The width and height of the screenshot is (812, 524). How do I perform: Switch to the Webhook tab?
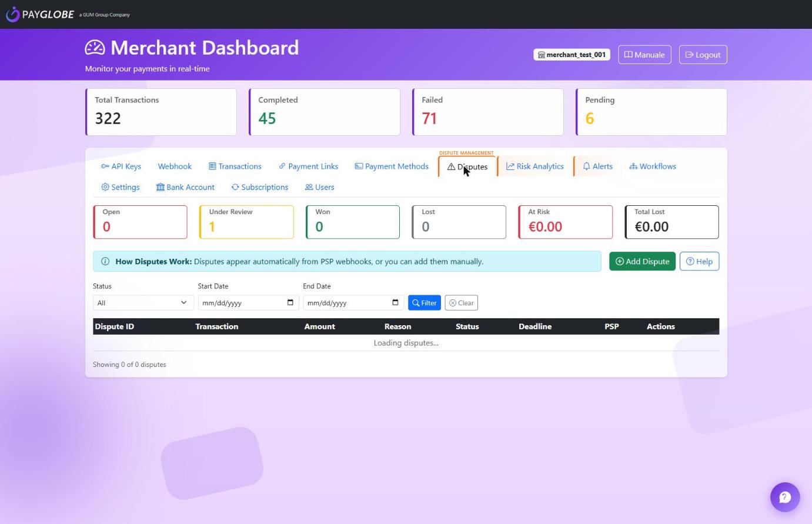(x=175, y=166)
